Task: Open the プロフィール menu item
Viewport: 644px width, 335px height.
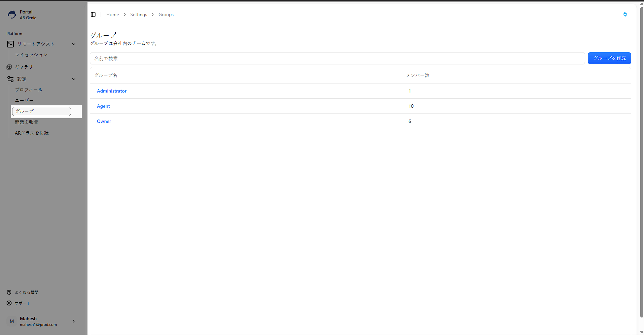Action: point(29,90)
